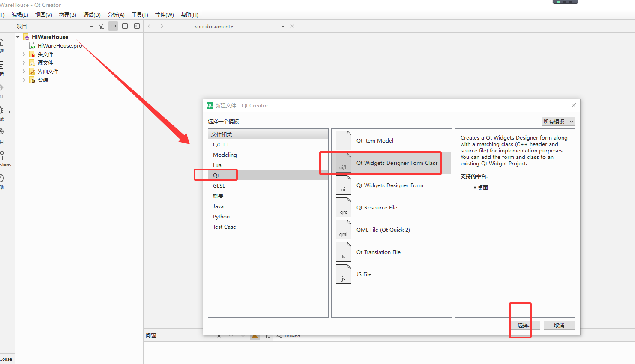Screen dimensions: 635x364
Task: Expand the 界面文件 folder
Action: point(24,71)
